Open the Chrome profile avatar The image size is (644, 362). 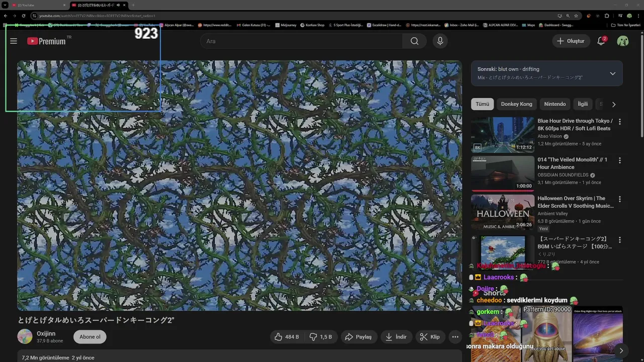[629, 16]
